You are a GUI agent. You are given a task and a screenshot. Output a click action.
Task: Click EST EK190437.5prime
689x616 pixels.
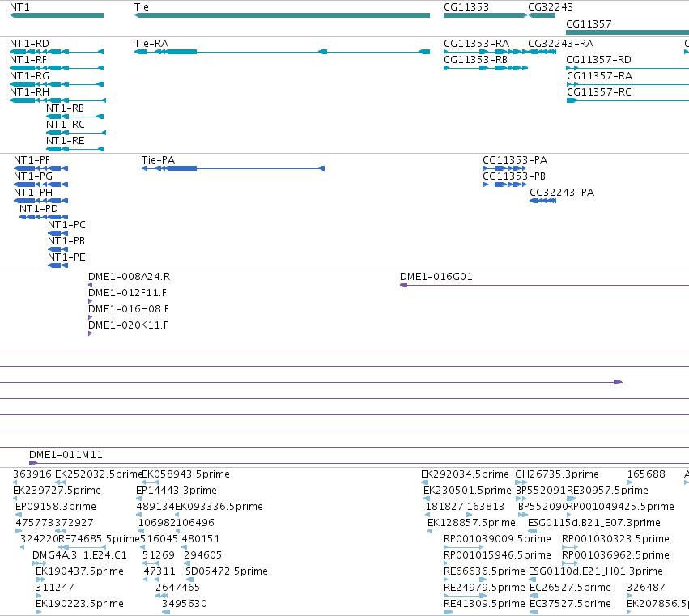pyautogui.click(x=79, y=572)
